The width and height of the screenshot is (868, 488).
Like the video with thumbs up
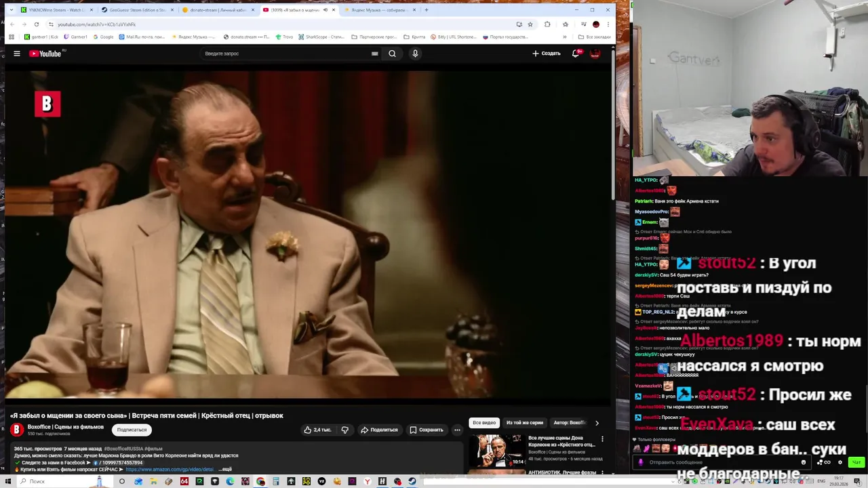pos(317,430)
